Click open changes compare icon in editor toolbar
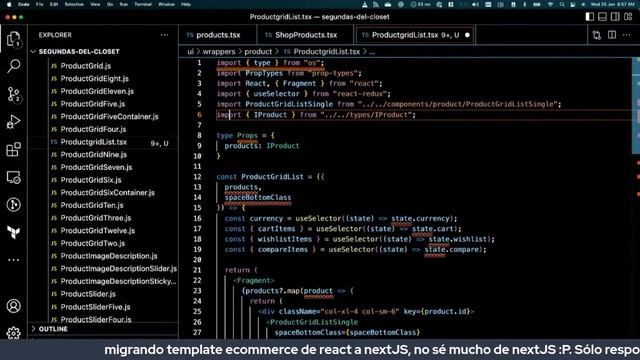The height and width of the screenshot is (360, 640). [x=597, y=35]
